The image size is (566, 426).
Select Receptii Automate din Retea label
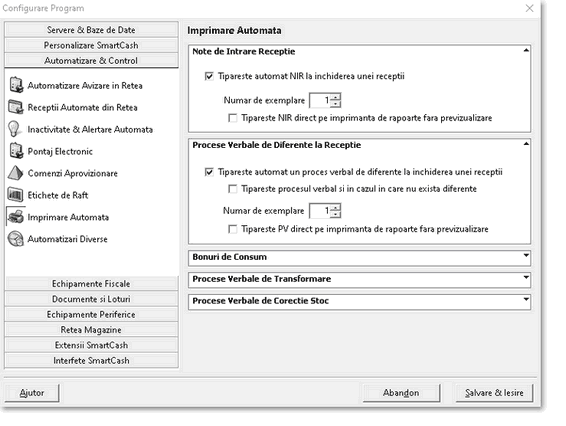[x=82, y=108]
